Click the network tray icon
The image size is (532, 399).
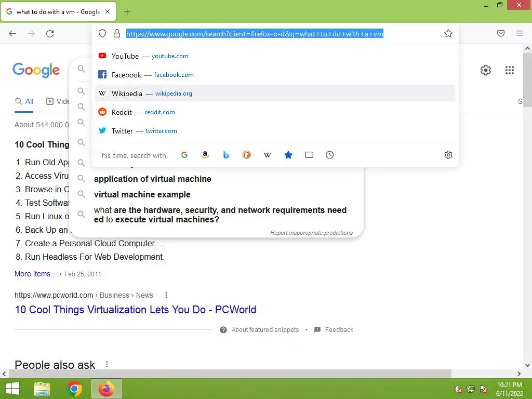tap(471, 389)
